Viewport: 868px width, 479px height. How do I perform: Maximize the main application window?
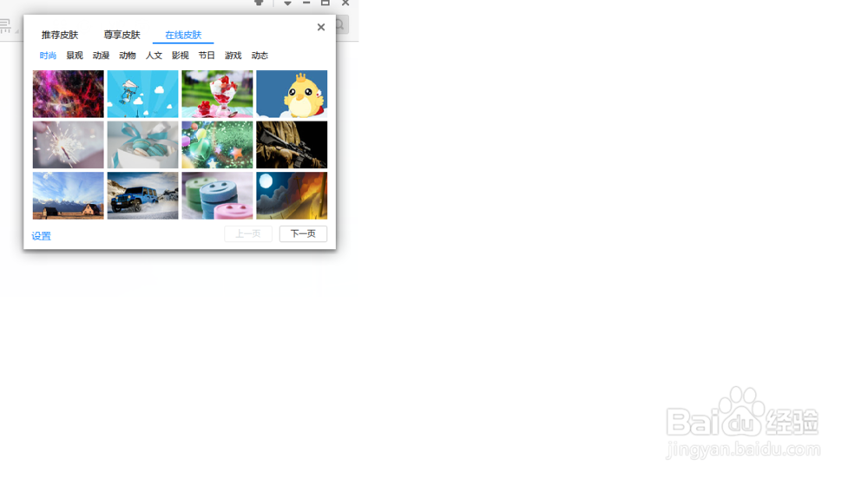coord(325,3)
